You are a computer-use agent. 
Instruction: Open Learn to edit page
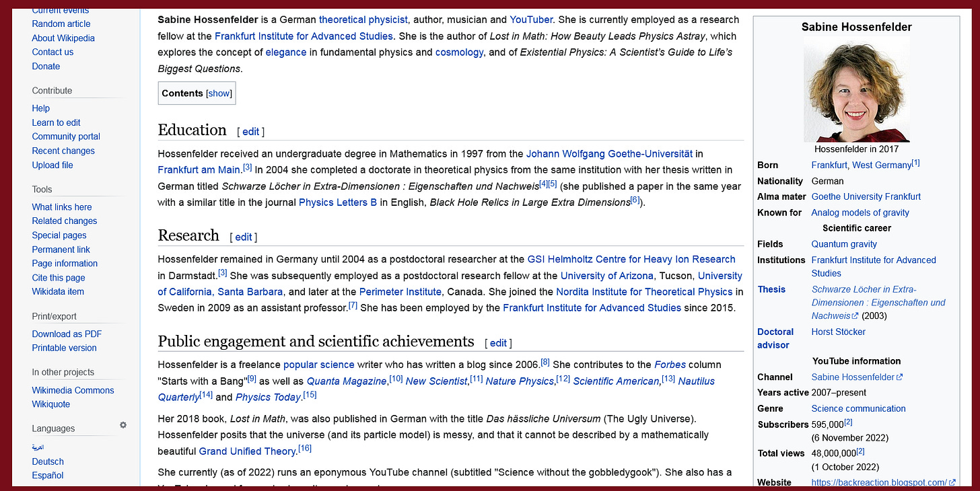(56, 122)
